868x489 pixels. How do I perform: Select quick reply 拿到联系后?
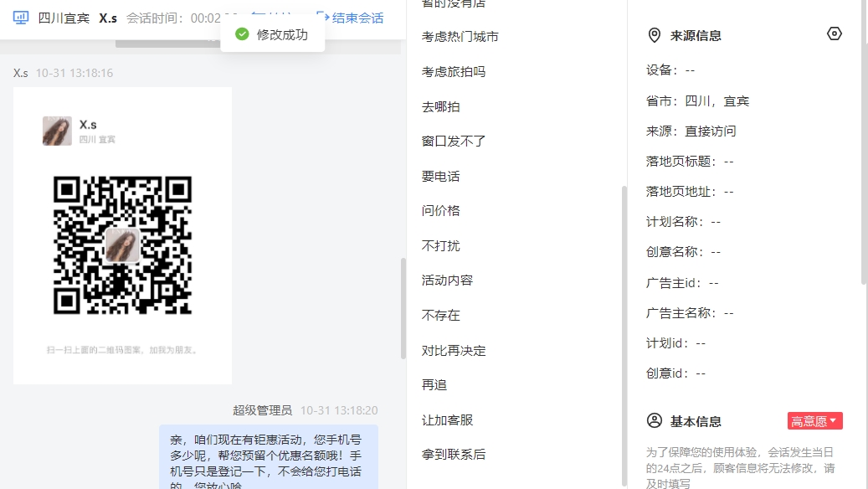(454, 454)
